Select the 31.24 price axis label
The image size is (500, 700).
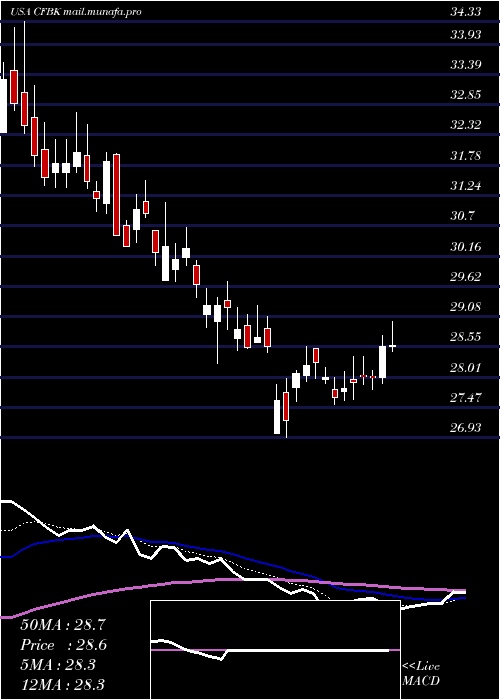coord(466,185)
